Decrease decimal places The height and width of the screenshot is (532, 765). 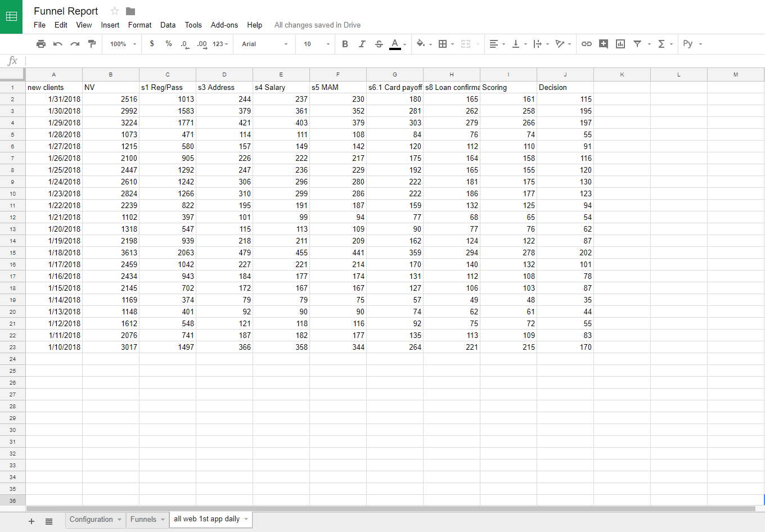[x=184, y=44]
